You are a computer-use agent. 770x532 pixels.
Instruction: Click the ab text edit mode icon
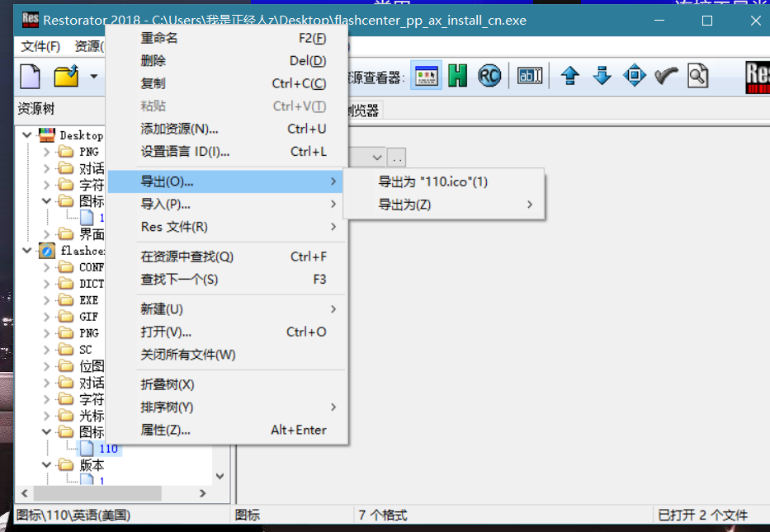pos(530,76)
